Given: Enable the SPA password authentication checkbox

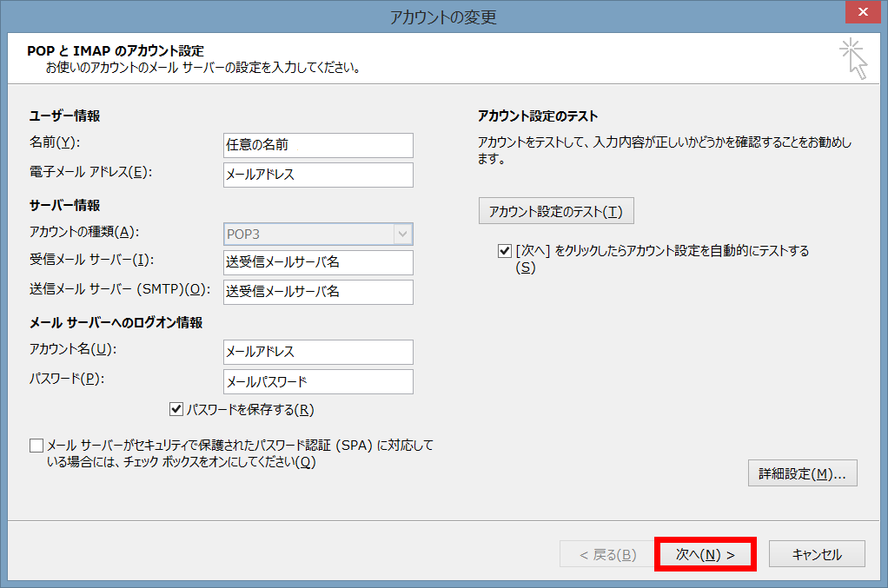Looking at the screenshot, I should (x=36, y=446).
